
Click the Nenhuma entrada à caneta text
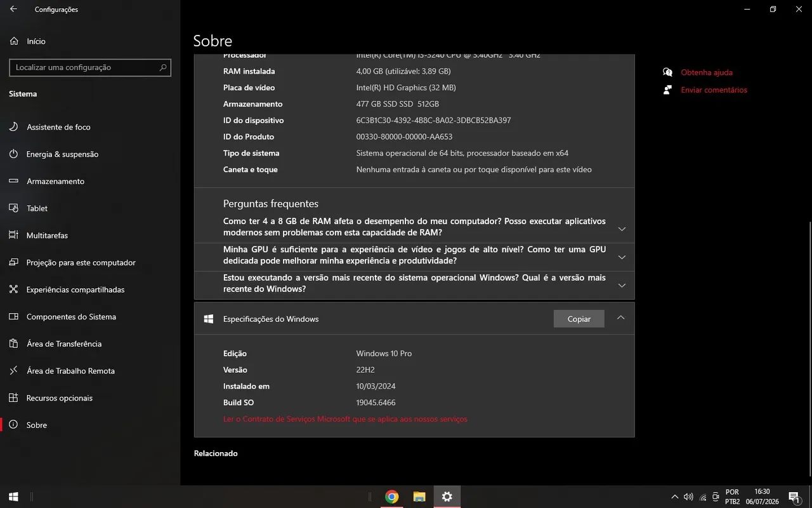click(474, 170)
